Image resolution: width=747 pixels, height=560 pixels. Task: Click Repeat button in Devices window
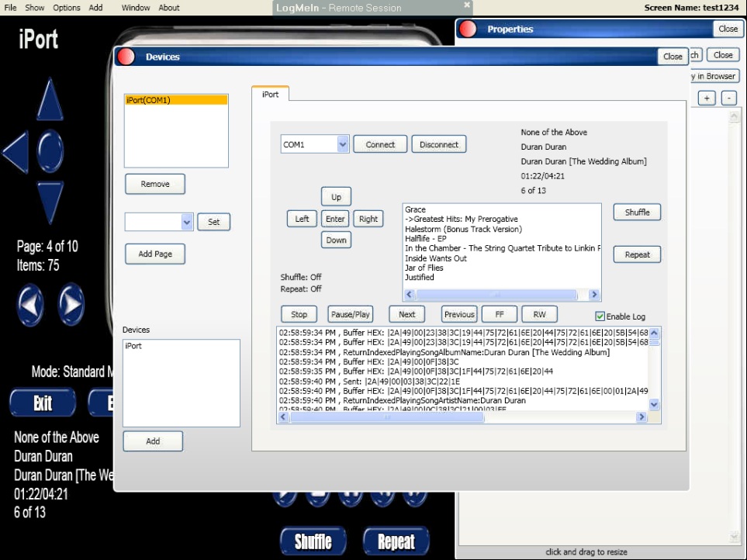coord(637,254)
